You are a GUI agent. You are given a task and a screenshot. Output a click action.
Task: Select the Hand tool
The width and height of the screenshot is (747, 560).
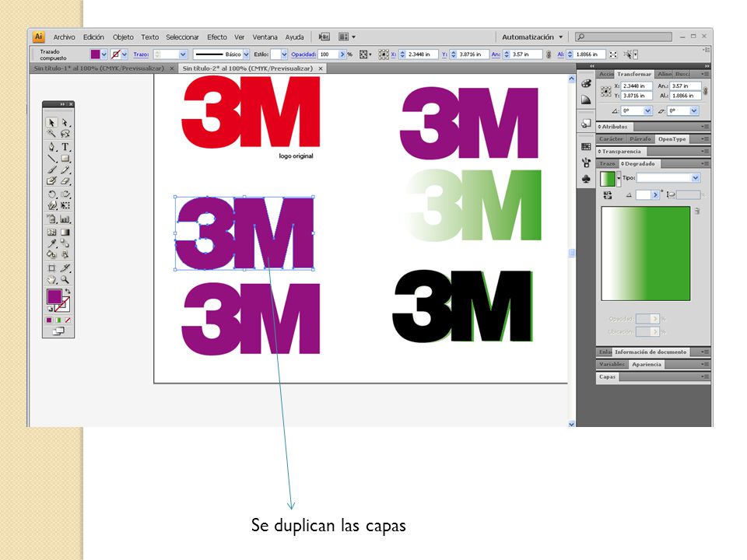(x=52, y=279)
